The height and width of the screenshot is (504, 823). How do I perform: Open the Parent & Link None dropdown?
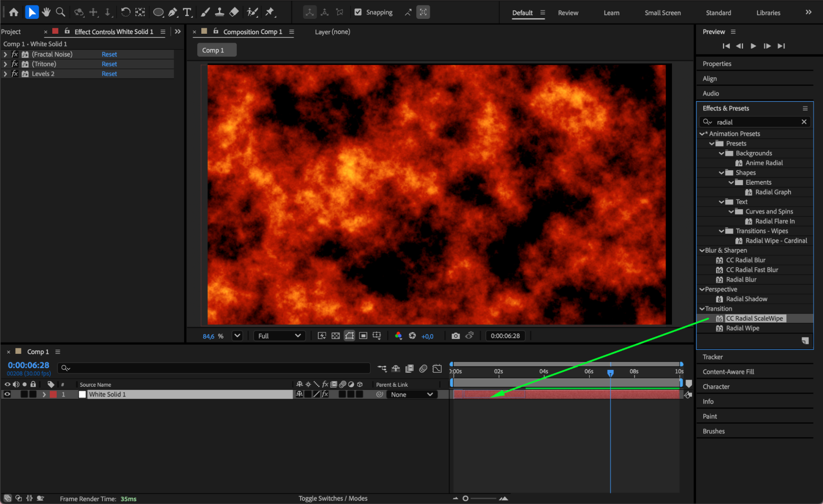[x=411, y=394]
